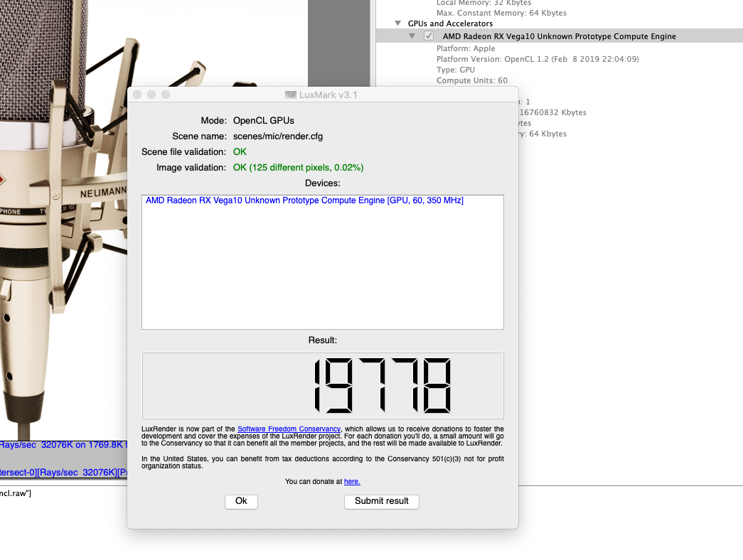743x560 pixels.
Task: Click the Submit result button
Action: coord(381,501)
